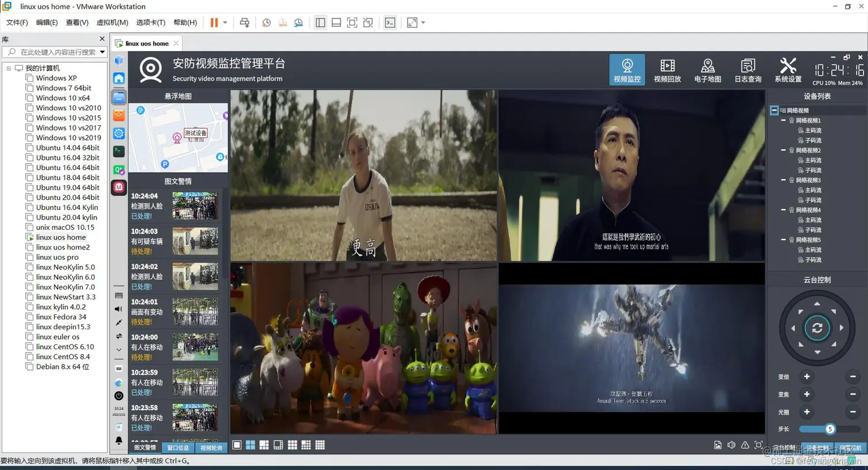Toggle checkbox for Ubuntu 18.04 64bit VM
Screen dimensions: 868x470
tap(29, 178)
